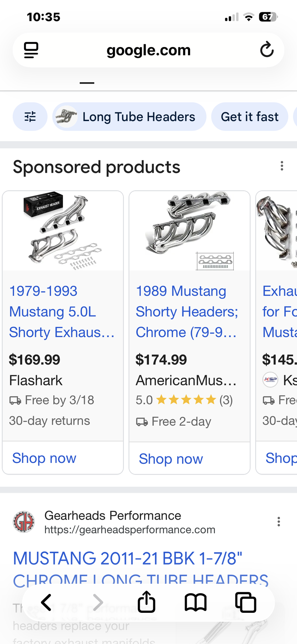Tap the Share icon in bottom toolbar
Image resolution: width=297 pixels, height=644 pixels.
pyautogui.click(x=146, y=602)
